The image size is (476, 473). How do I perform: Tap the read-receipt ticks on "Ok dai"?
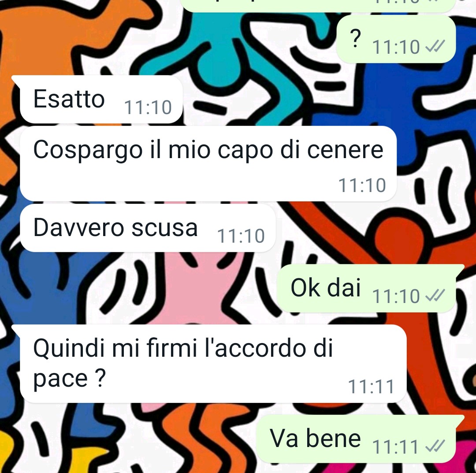click(x=435, y=295)
